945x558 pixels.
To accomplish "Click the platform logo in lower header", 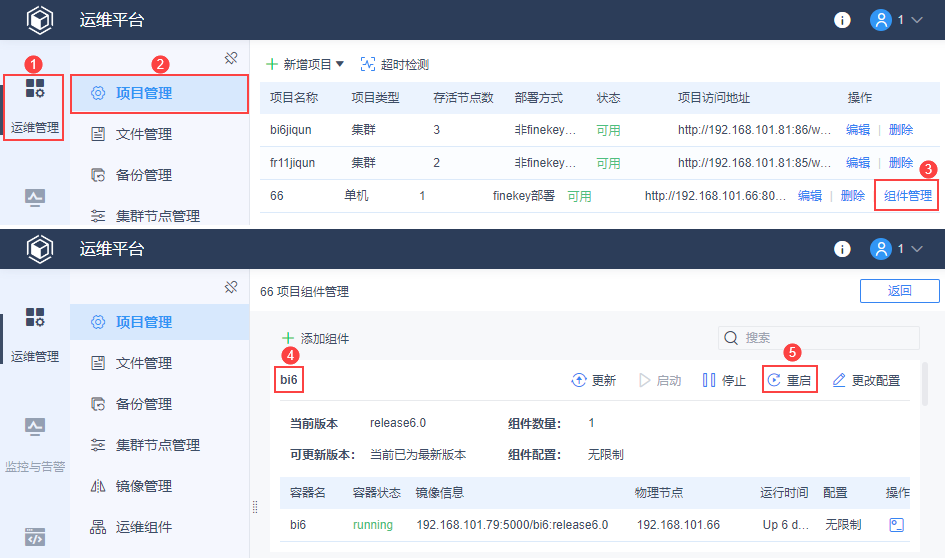I will coord(40,249).
